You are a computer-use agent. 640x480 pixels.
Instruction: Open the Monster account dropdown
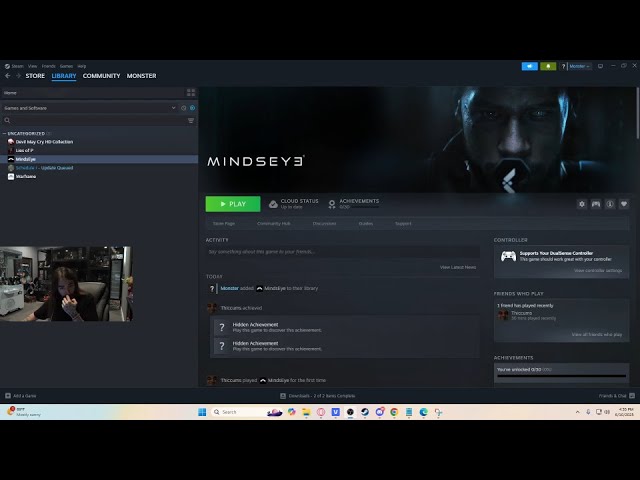coord(579,66)
